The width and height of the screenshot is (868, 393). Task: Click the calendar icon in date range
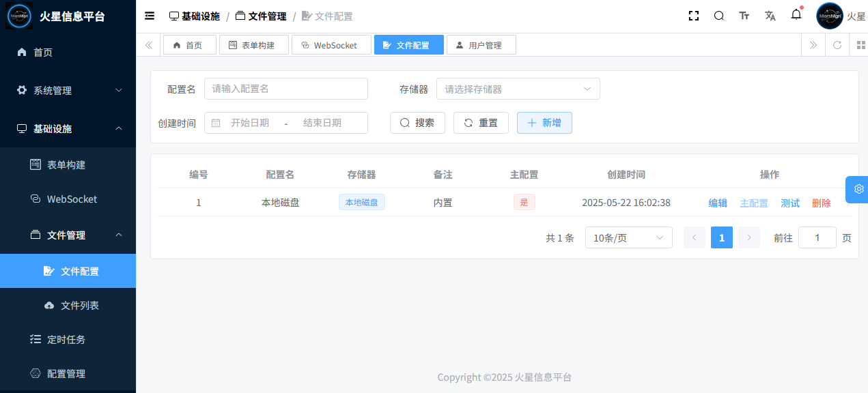(x=216, y=123)
